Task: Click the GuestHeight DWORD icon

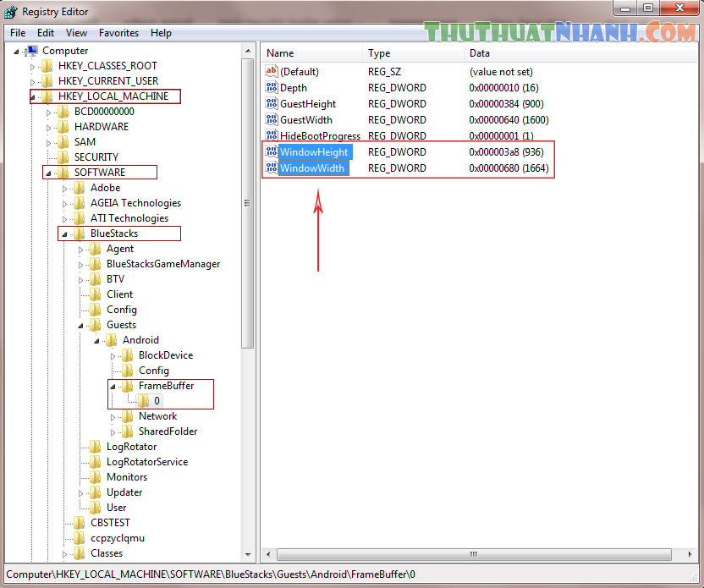Action: coord(271,104)
